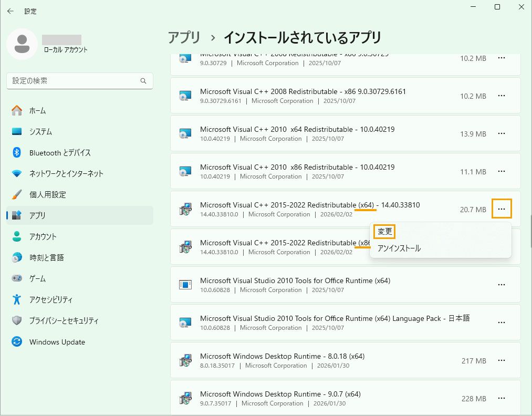Open more options for Visual Studio 2010 Tools Runtime
Screen dimensions: 532x416
coord(501,285)
